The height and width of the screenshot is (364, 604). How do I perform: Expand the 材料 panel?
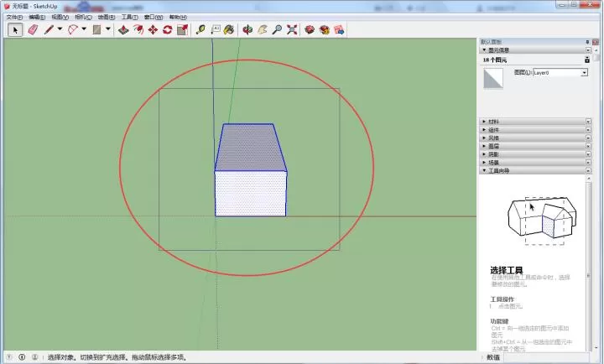[484, 122]
